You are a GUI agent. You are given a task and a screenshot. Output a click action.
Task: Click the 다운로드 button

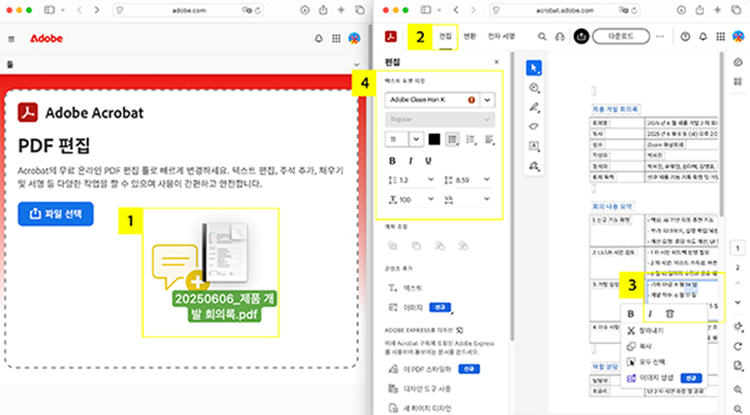pos(621,36)
